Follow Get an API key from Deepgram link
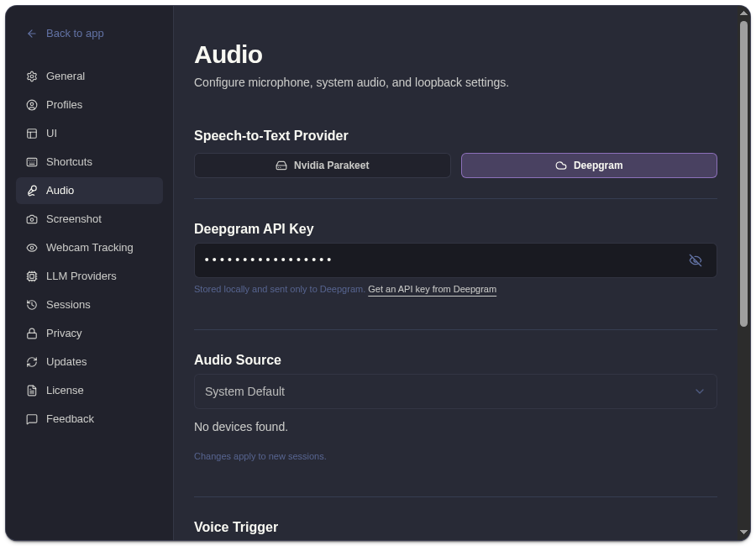Image resolution: width=756 pixels, height=546 pixels. coord(432,290)
